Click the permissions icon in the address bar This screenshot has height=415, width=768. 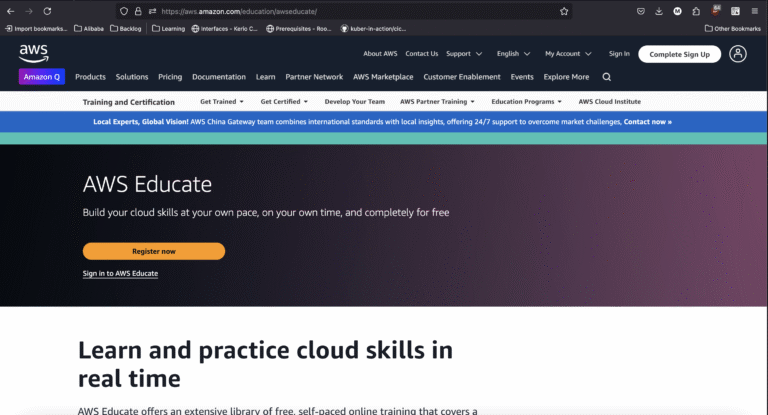tap(152, 11)
